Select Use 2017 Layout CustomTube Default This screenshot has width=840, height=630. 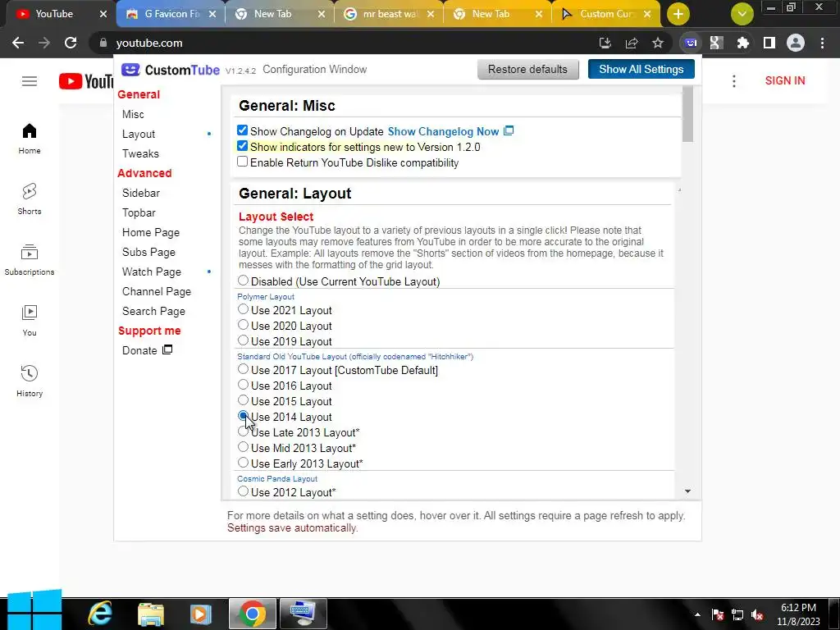point(243,369)
